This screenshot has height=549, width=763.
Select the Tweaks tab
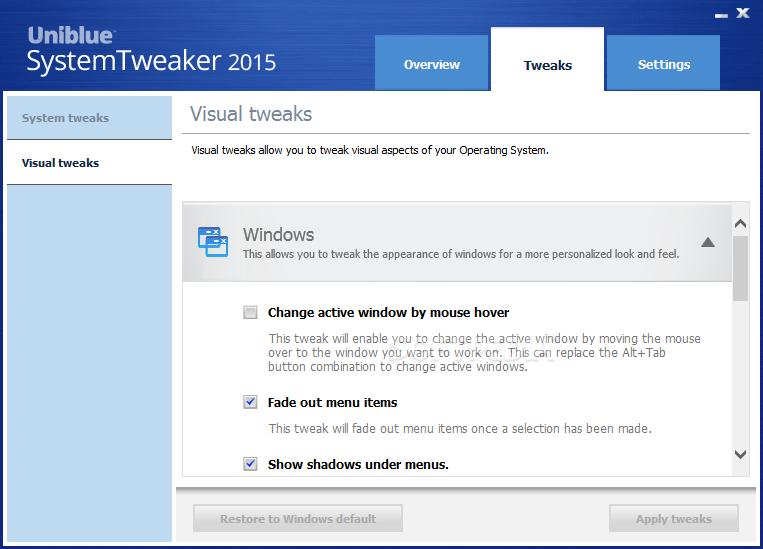pyautogui.click(x=547, y=59)
